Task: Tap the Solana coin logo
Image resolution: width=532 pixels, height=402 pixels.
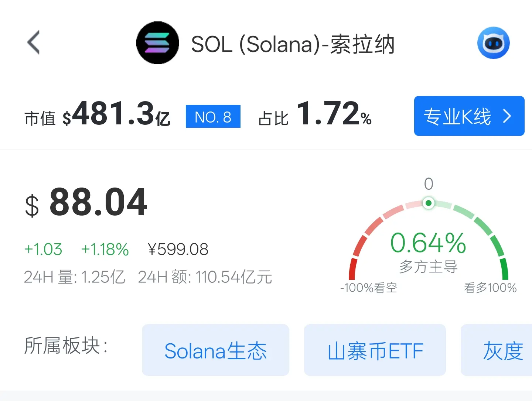Action: tap(158, 43)
